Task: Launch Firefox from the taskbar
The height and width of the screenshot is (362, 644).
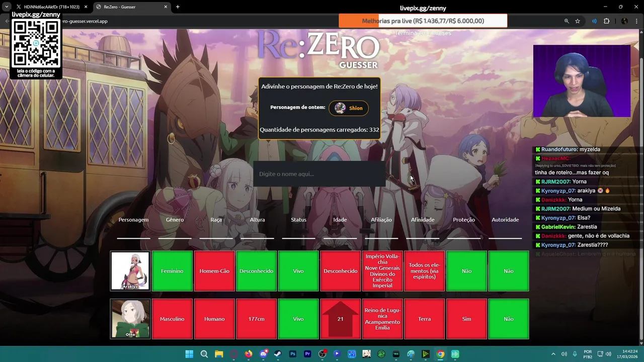Action: point(249,354)
